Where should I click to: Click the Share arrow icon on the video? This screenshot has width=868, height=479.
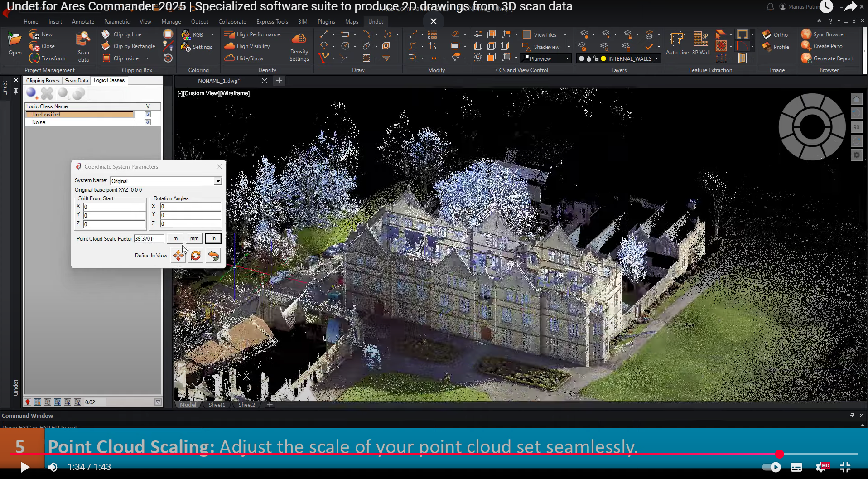click(x=850, y=6)
